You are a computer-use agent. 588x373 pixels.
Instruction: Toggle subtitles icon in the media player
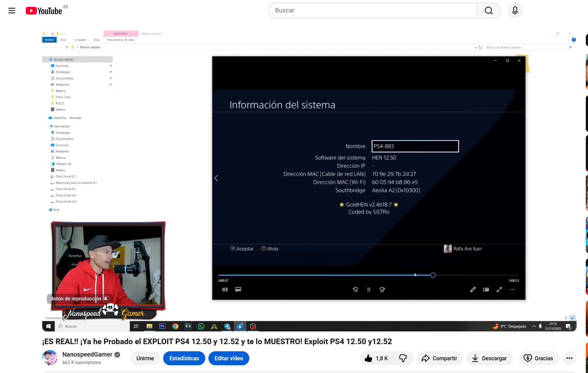click(238, 290)
